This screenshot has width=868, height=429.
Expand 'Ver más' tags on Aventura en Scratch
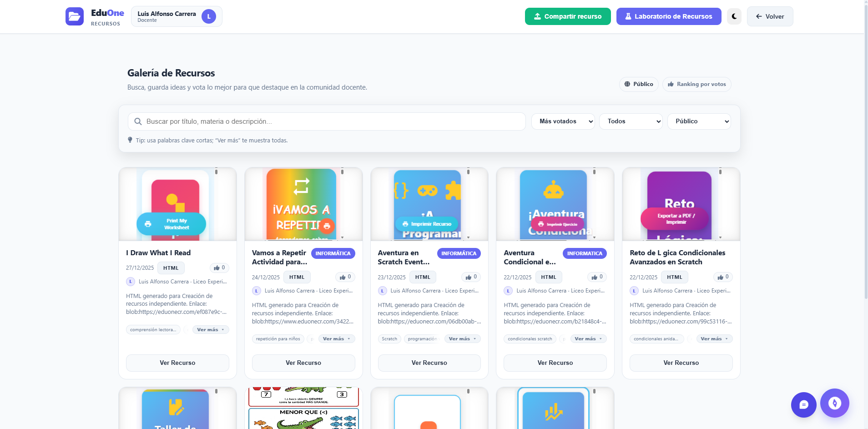pos(462,339)
